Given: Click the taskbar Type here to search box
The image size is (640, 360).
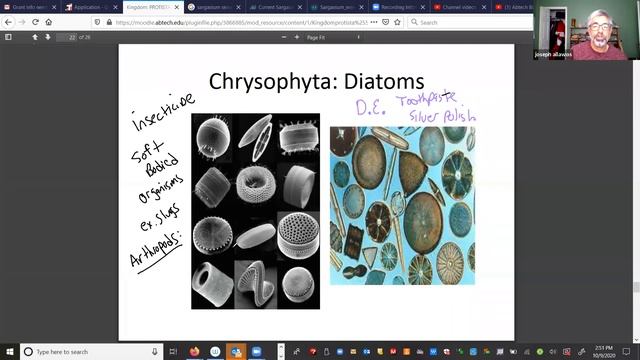Looking at the screenshot, I should [91, 351].
